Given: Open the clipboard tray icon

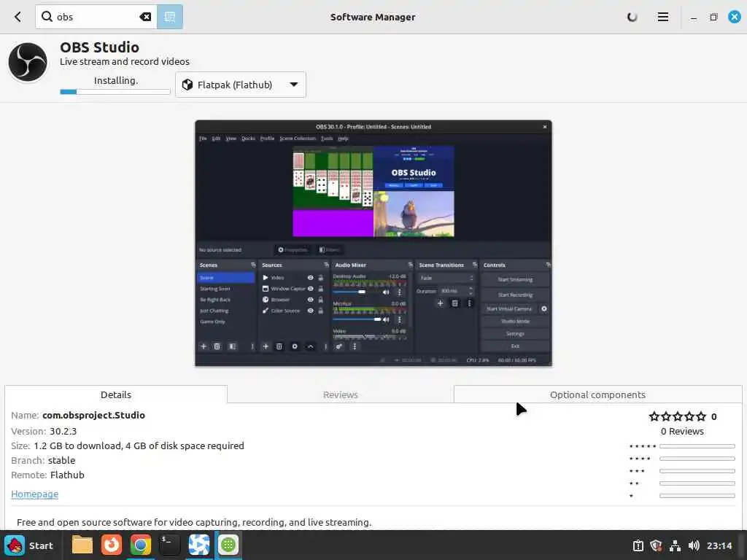Looking at the screenshot, I should [638, 545].
